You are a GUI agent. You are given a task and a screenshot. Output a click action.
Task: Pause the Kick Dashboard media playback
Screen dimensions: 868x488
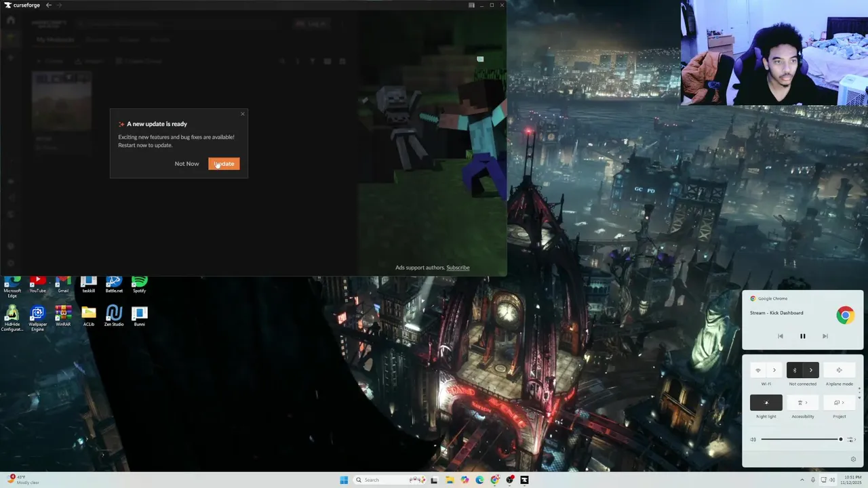click(802, 336)
